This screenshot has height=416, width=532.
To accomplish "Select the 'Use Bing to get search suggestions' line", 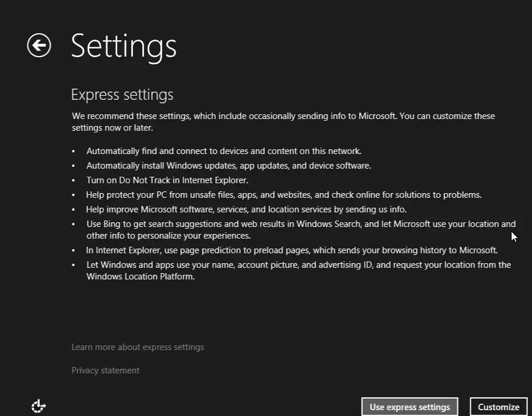I will point(301,224).
